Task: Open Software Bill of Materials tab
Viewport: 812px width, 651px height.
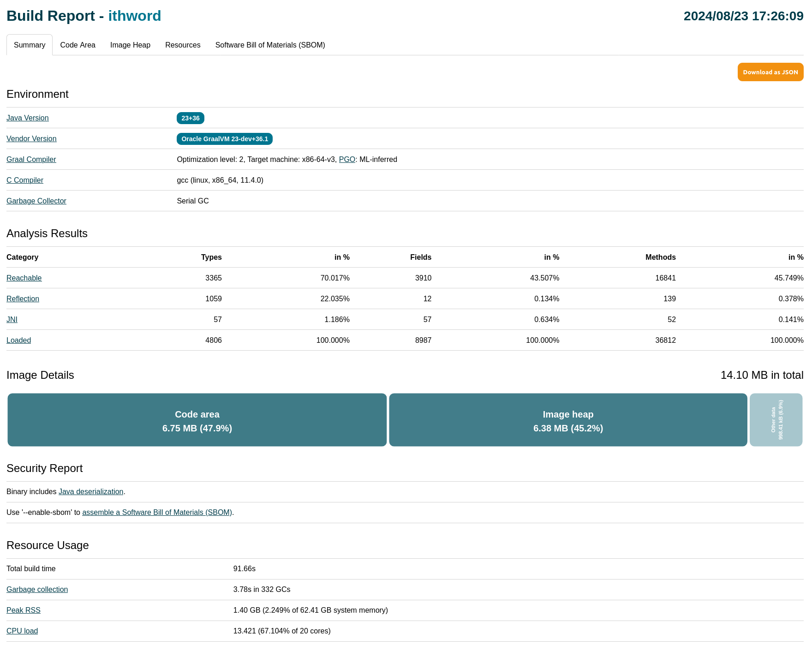Action: pos(270,45)
